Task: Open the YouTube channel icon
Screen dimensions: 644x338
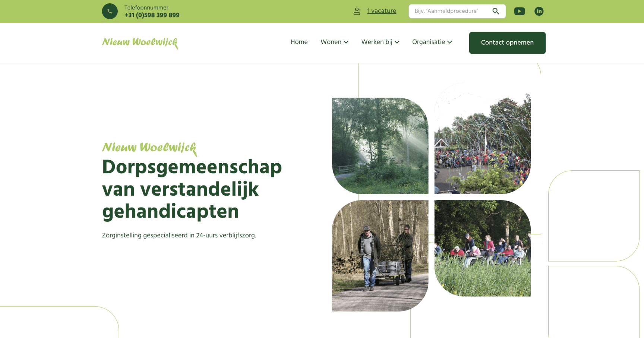Action: tap(520, 11)
